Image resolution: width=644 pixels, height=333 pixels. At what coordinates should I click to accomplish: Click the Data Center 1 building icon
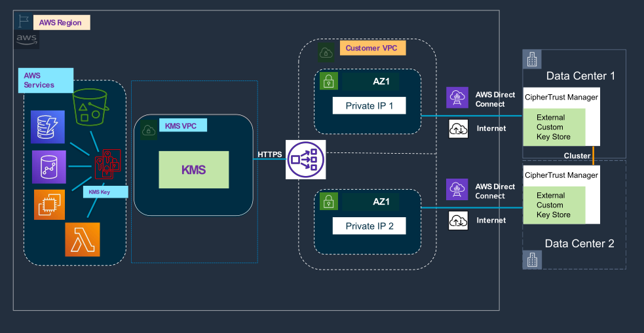[x=532, y=60]
